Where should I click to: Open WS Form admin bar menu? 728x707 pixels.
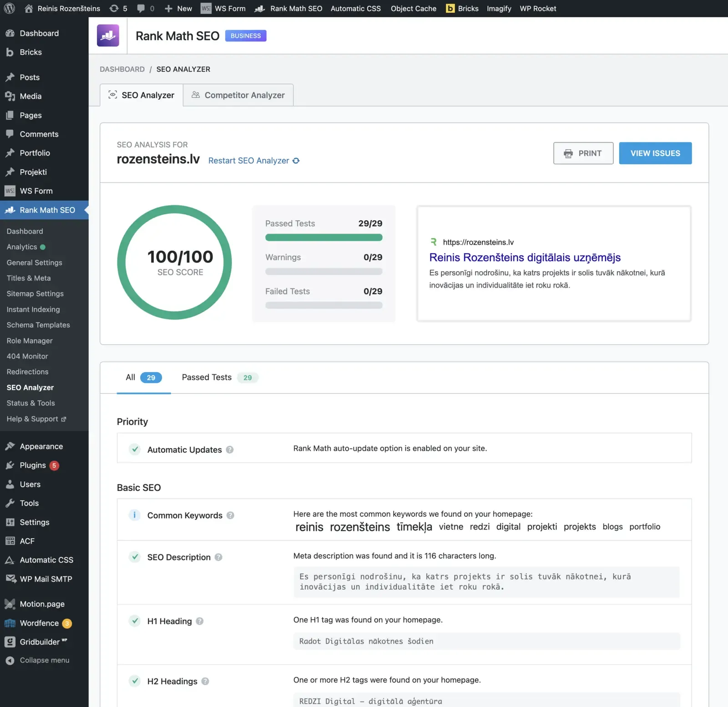(223, 8)
